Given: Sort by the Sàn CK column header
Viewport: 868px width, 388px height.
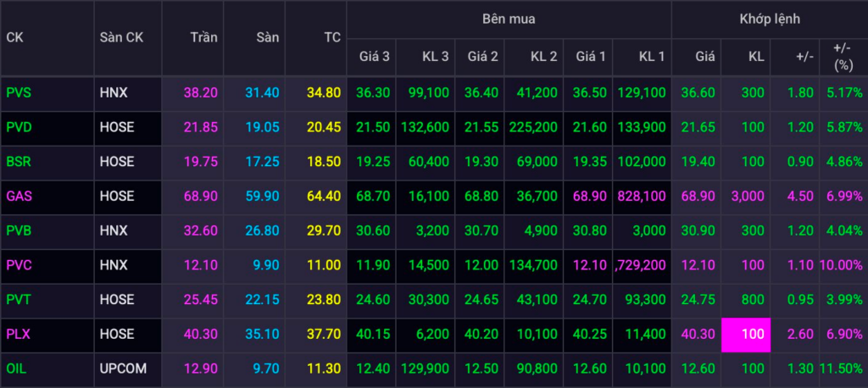Looking at the screenshot, I should [121, 37].
